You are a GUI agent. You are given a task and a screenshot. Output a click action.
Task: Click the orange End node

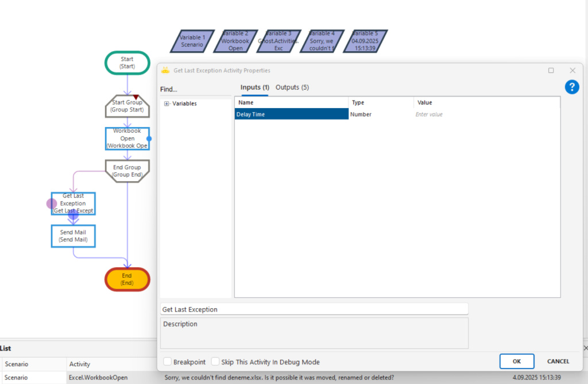pos(127,279)
